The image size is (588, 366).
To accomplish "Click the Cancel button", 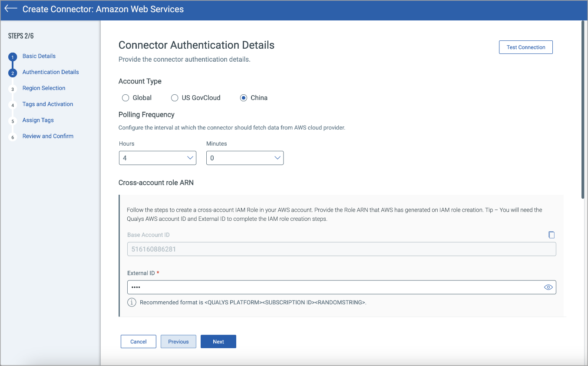I will click(x=139, y=342).
